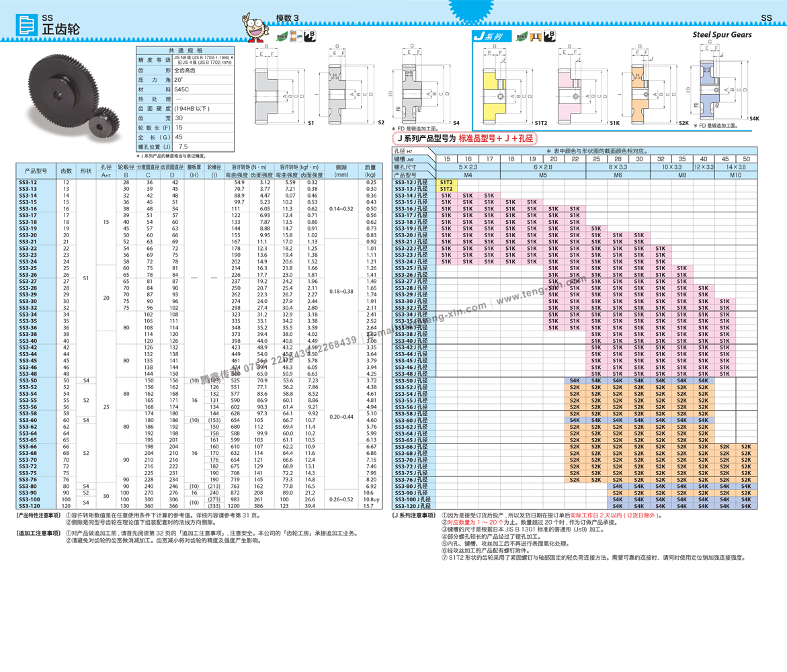Click the large blue gear silhouette at top
This screenshot has height=672, width=787.
(470, 8)
